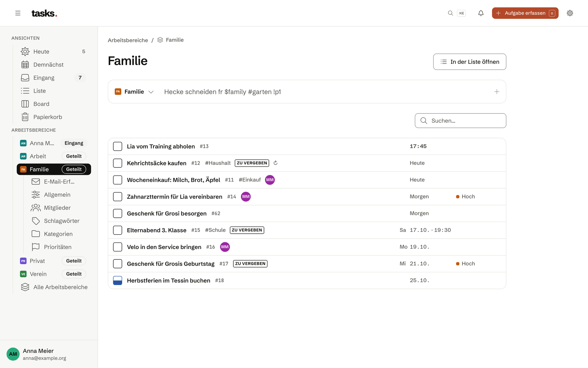Click the quick-add task text field

(x=325, y=92)
